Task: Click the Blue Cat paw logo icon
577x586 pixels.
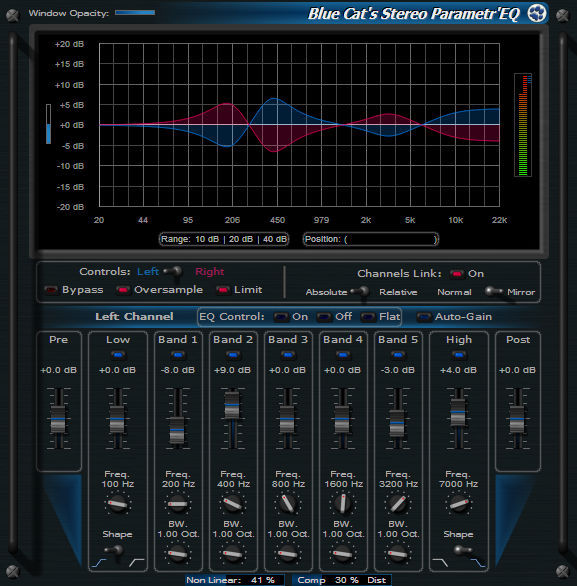Action: [x=537, y=13]
